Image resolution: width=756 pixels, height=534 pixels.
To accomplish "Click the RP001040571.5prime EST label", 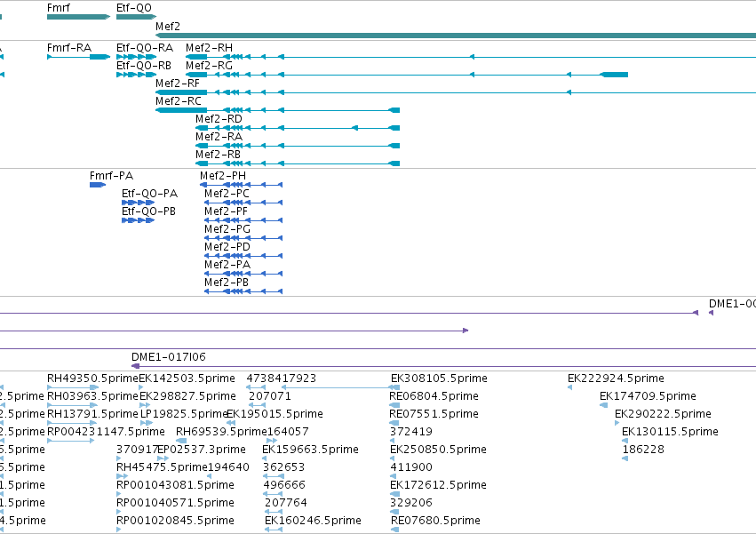I will (176, 504).
